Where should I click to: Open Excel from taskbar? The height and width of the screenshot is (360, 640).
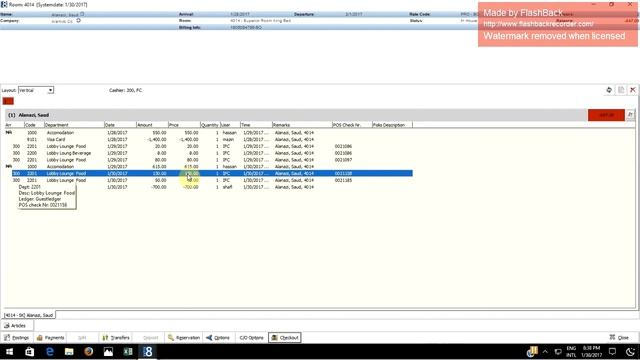[x=128, y=351]
